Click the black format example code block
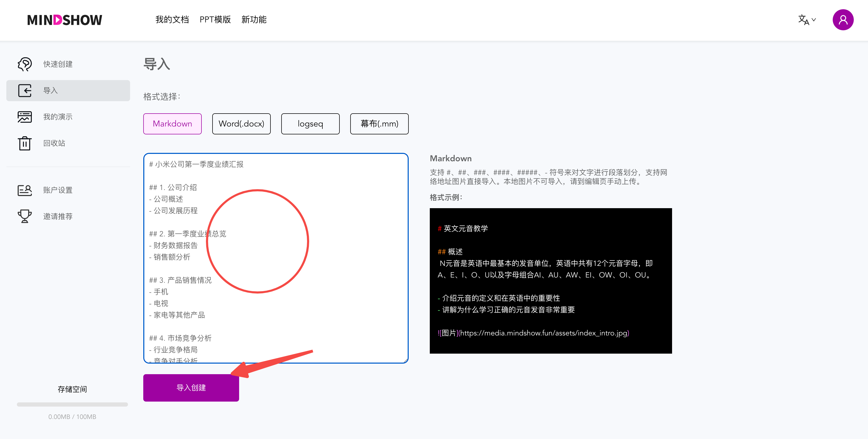 click(551, 281)
